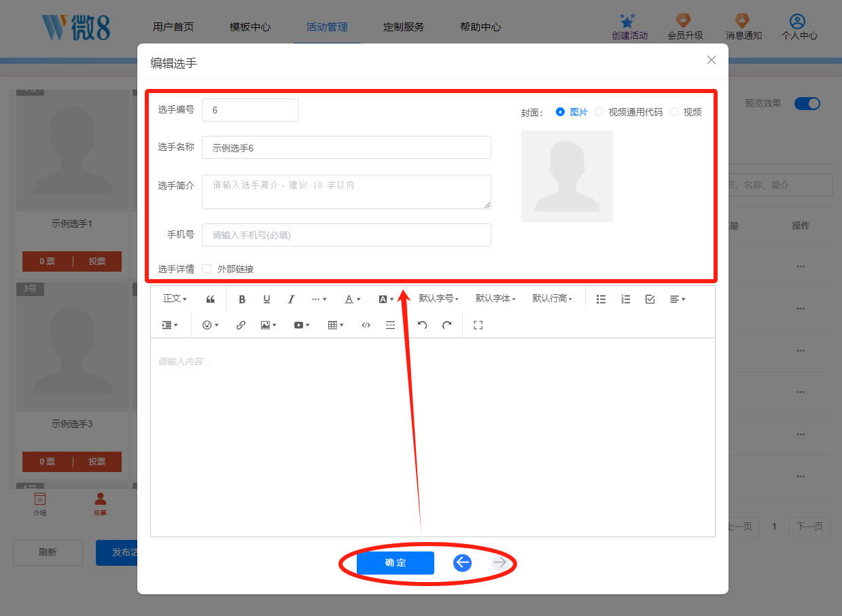
Task: Open the 默认字号 font size dropdown
Action: tap(438, 299)
